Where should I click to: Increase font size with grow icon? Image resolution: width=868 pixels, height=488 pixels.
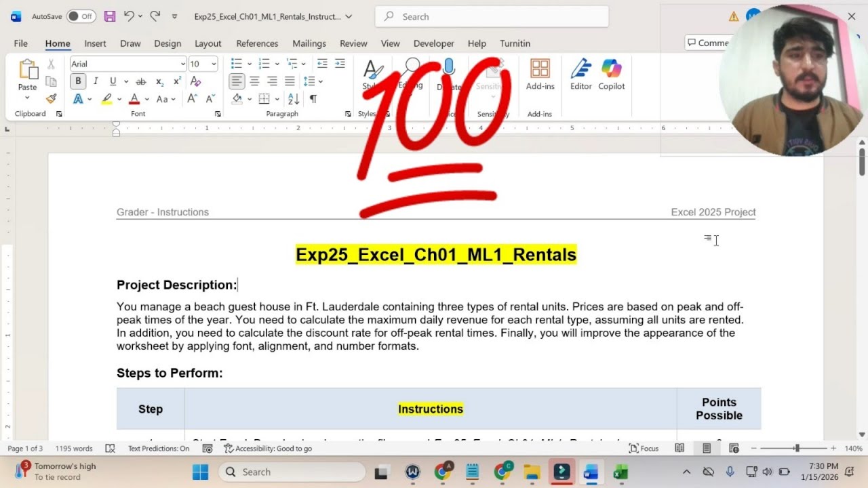(192, 99)
